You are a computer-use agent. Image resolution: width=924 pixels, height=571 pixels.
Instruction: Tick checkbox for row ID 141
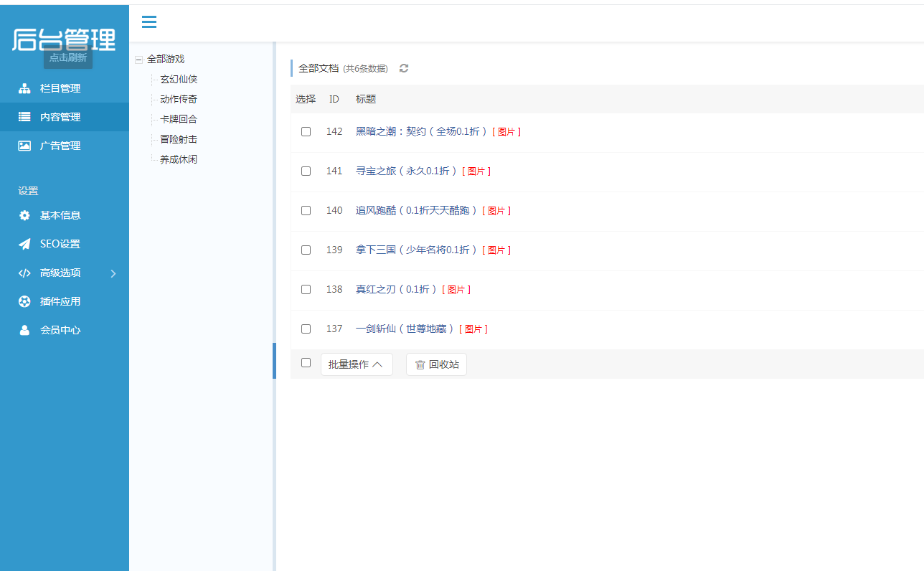[306, 171]
